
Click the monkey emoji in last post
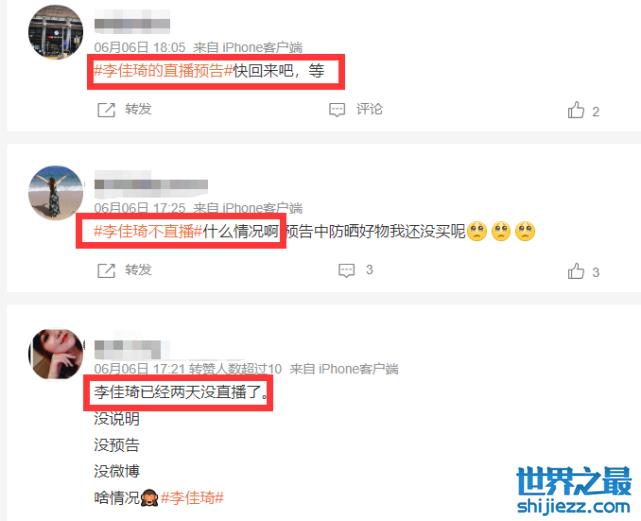[x=150, y=498]
